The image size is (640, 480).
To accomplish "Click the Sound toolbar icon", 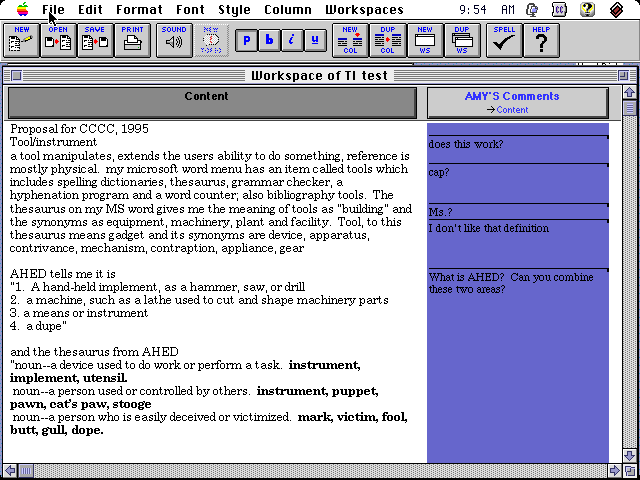I will pos(174,40).
